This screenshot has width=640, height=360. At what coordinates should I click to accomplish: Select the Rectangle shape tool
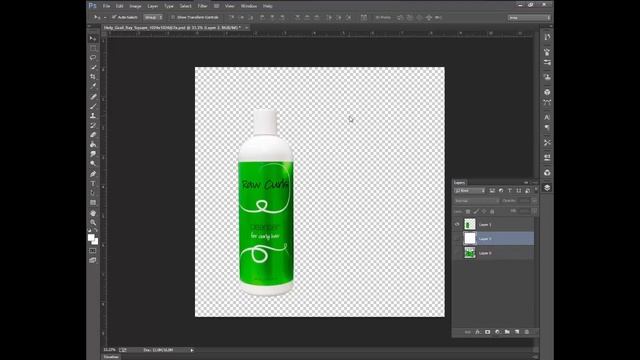click(93, 203)
